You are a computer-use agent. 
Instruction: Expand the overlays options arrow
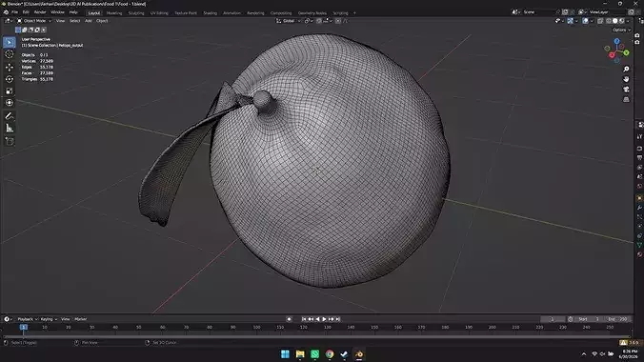(591, 21)
